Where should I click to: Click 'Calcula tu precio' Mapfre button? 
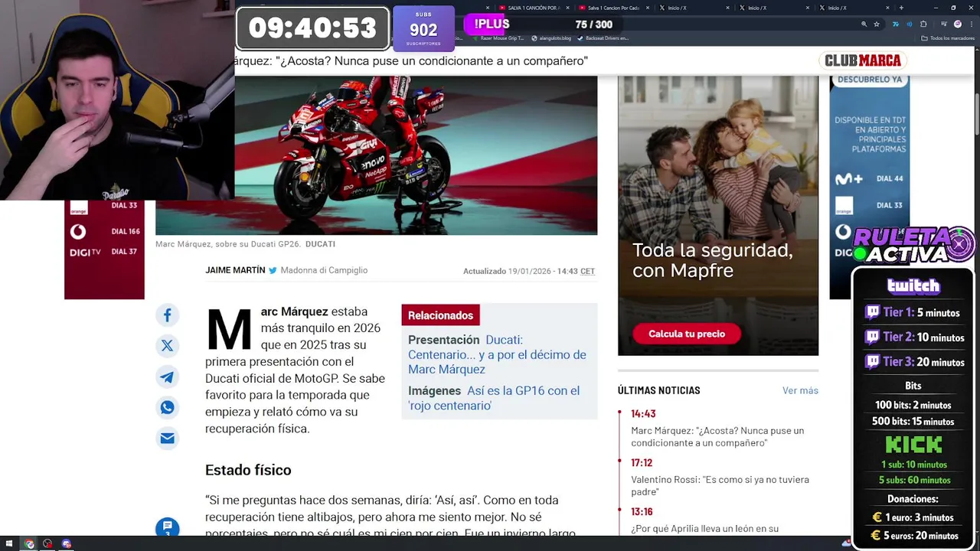(x=687, y=334)
